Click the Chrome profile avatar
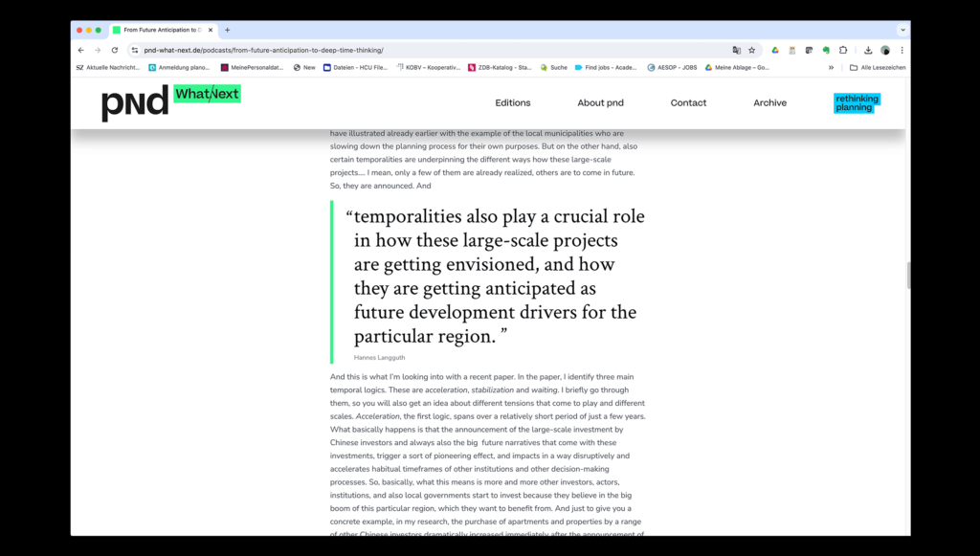980x556 pixels. pyautogui.click(x=885, y=50)
